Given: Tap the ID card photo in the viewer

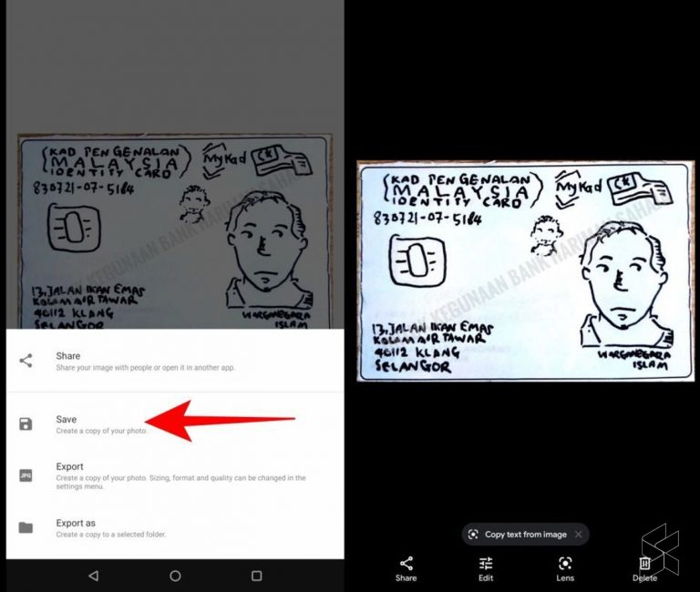Looking at the screenshot, I should 526,271.
